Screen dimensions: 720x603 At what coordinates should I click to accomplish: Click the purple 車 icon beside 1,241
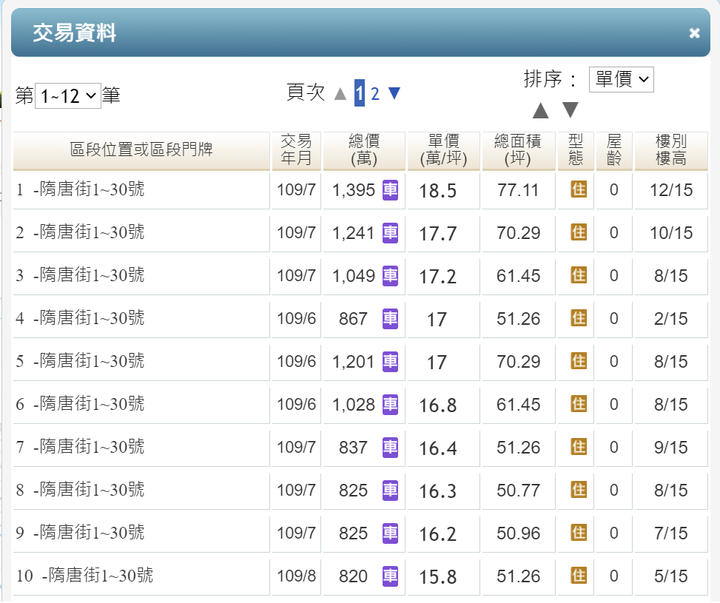(x=390, y=233)
